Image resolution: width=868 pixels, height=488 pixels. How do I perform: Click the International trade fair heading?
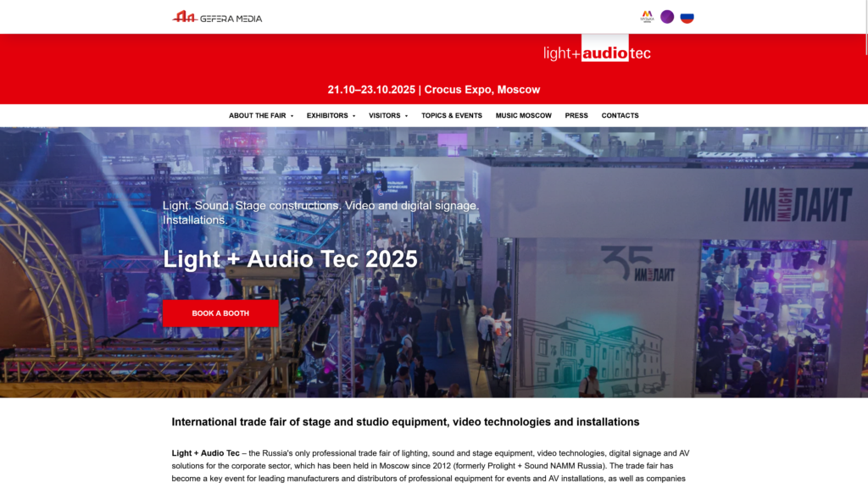pyautogui.click(x=405, y=422)
